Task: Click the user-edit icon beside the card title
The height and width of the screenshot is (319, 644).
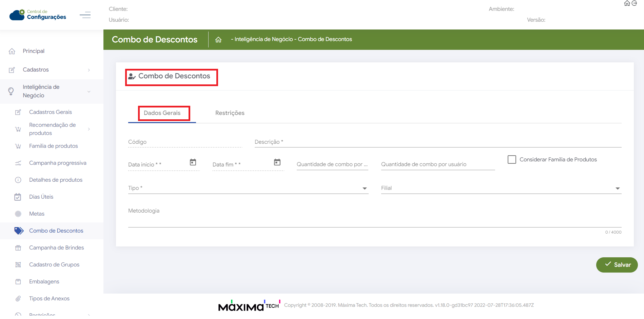Action: (x=132, y=77)
